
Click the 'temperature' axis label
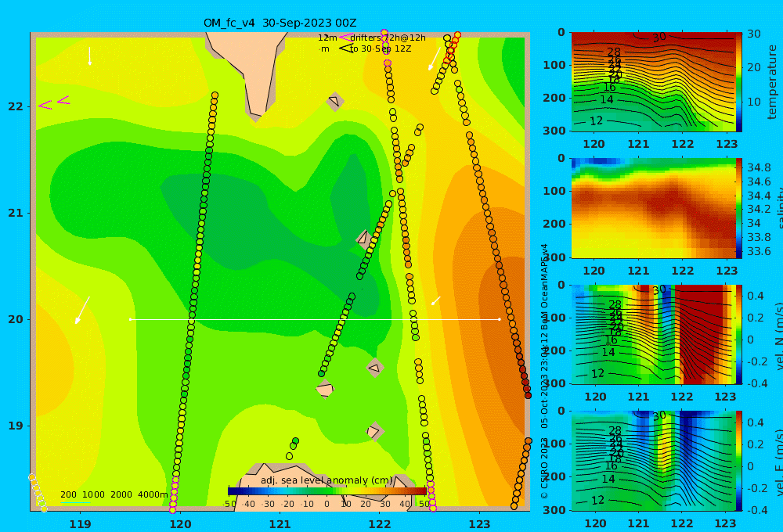tap(772, 82)
